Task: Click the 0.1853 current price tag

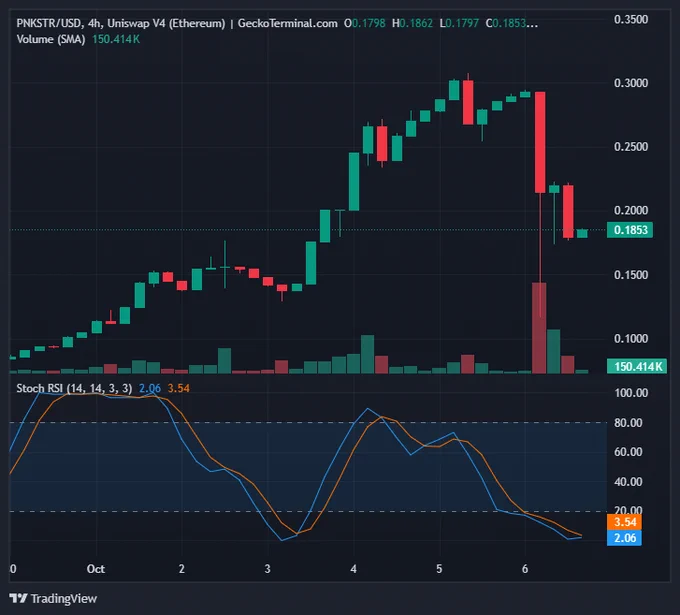Action: pos(630,230)
